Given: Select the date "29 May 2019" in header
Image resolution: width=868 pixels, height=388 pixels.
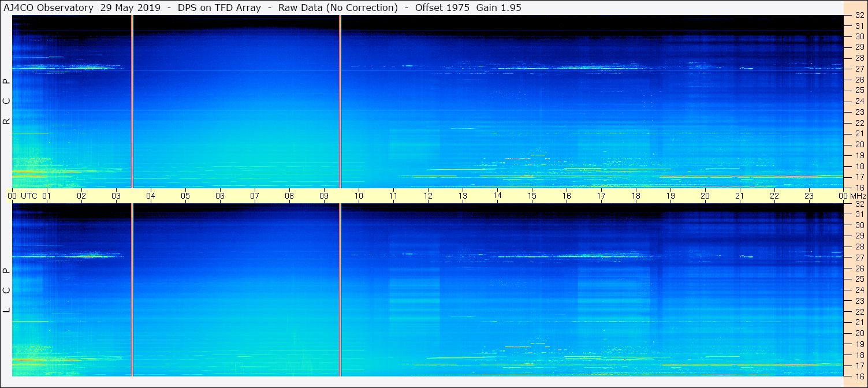Looking at the screenshot, I should [131, 8].
